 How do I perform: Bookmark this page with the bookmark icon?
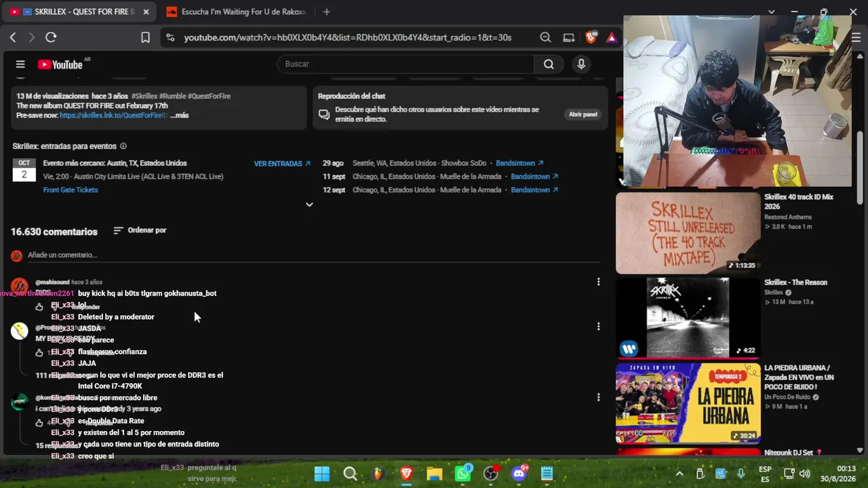(x=145, y=37)
